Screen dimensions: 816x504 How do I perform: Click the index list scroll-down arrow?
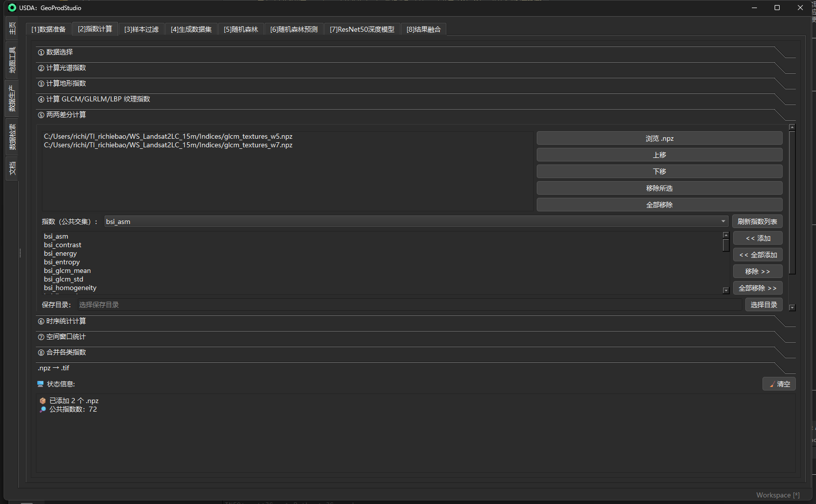coord(726,291)
